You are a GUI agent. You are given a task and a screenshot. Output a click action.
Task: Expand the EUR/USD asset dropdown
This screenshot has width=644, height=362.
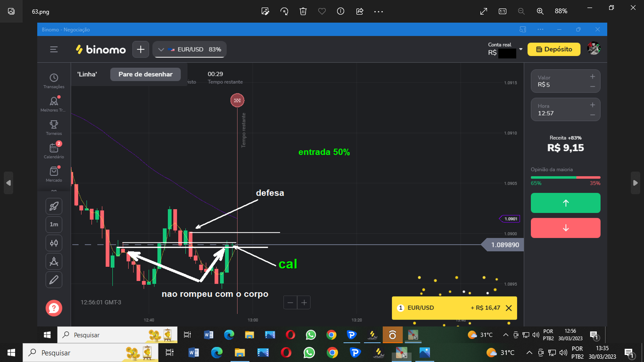pos(189,49)
